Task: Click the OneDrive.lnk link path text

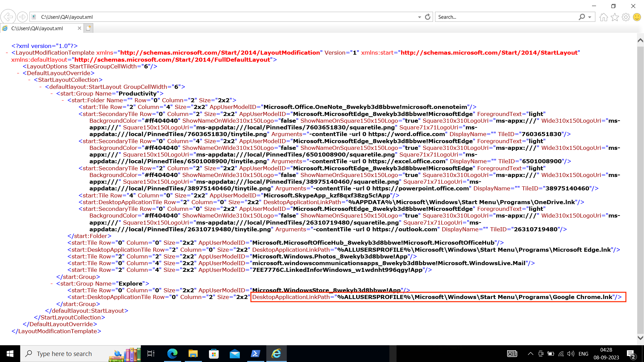Action: point(462,202)
